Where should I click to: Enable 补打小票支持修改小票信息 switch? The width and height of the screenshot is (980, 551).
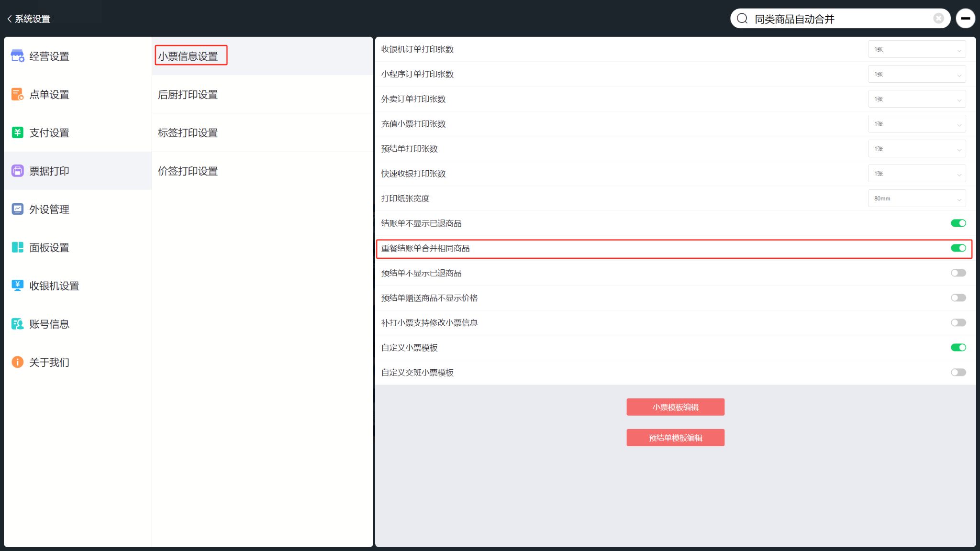[958, 322]
